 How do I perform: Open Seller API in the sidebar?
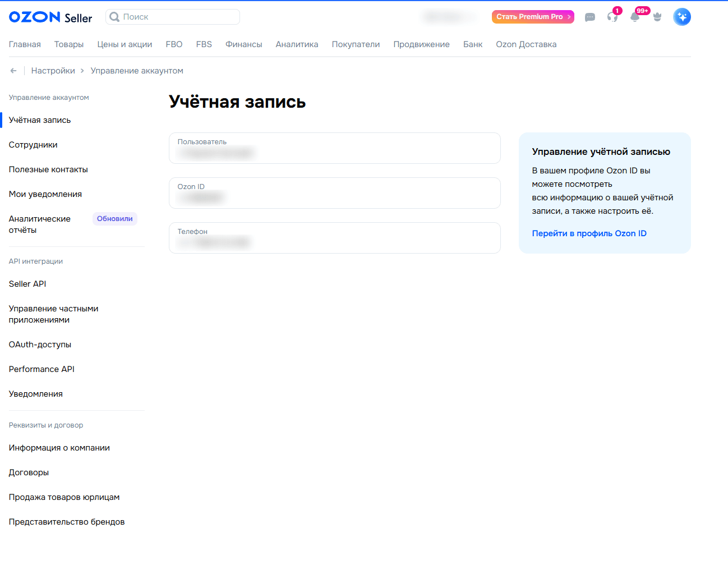pyautogui.click(x=27, y=284)
